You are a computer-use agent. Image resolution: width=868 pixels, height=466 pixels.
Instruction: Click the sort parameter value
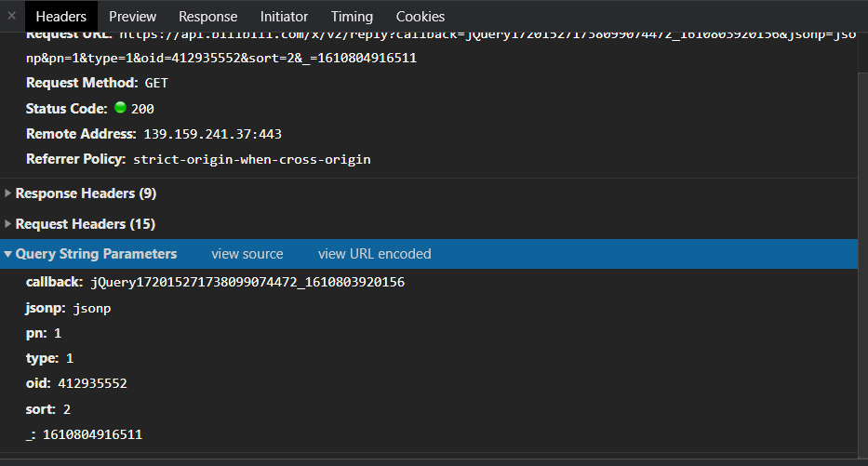click(67, 409)
